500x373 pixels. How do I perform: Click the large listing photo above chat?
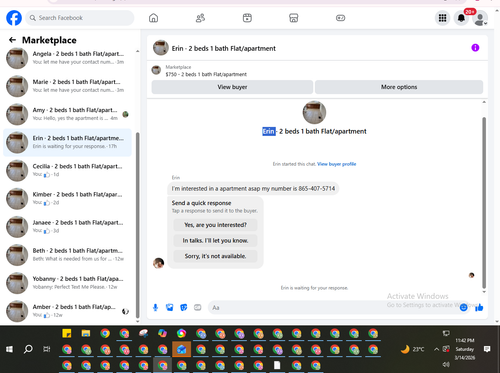(x=314, y=112)
